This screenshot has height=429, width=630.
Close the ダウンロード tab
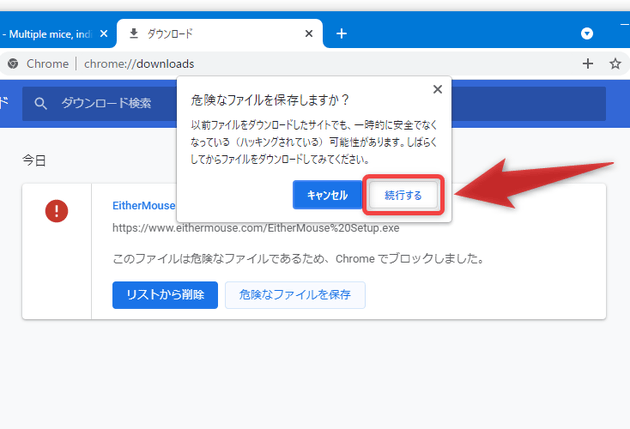coord(309,34)
